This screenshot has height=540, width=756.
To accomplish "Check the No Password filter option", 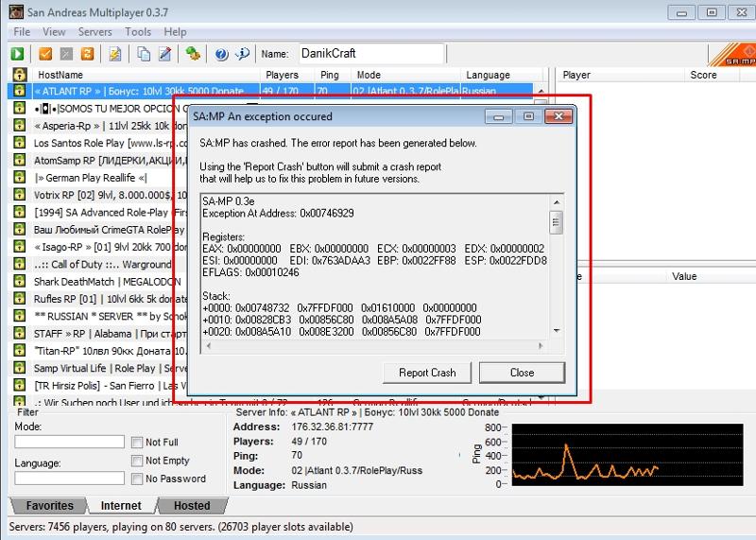I will (x=138, y=479).
